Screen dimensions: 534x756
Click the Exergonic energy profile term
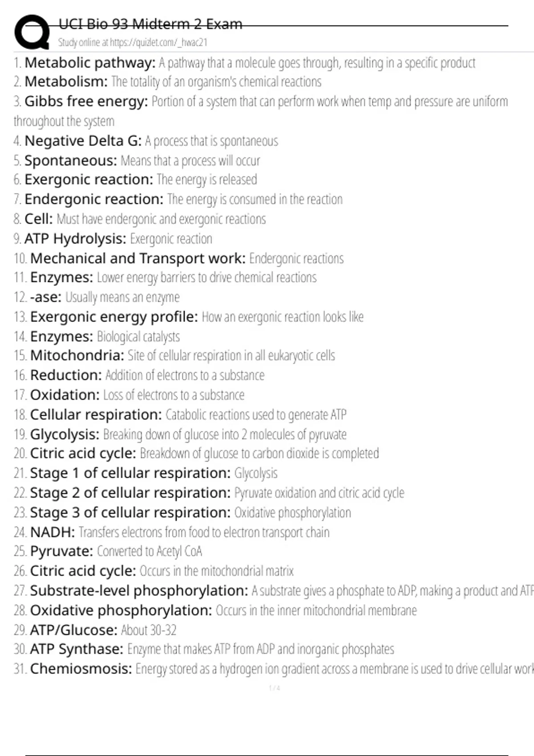[114, 317]
